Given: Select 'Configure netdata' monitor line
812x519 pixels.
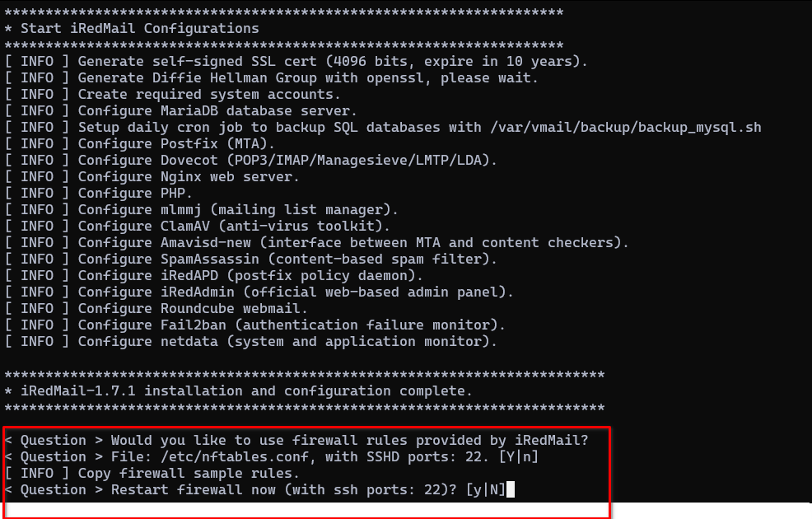Looking at the screenshot, I should click(x=250, y=342).
